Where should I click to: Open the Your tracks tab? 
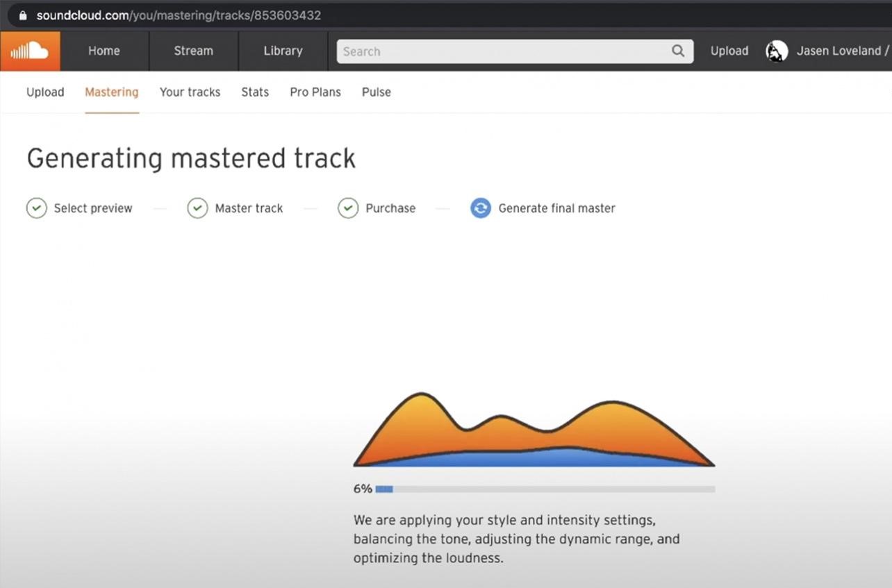click(190, 92)
